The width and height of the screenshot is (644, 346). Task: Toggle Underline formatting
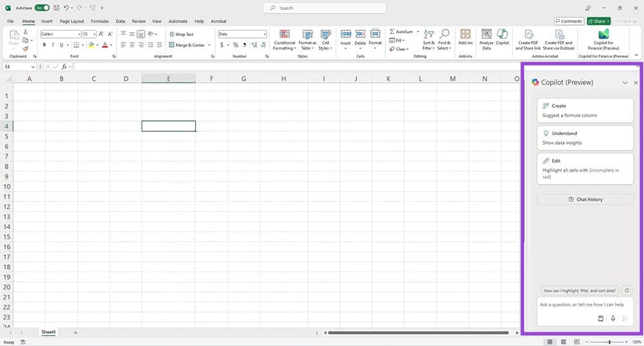pos(61,44)
